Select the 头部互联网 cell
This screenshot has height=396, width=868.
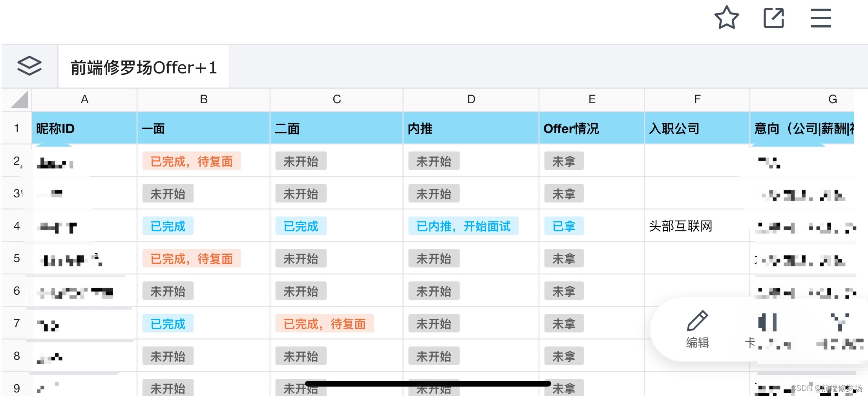pyautogui.click(x=697, y=226)
